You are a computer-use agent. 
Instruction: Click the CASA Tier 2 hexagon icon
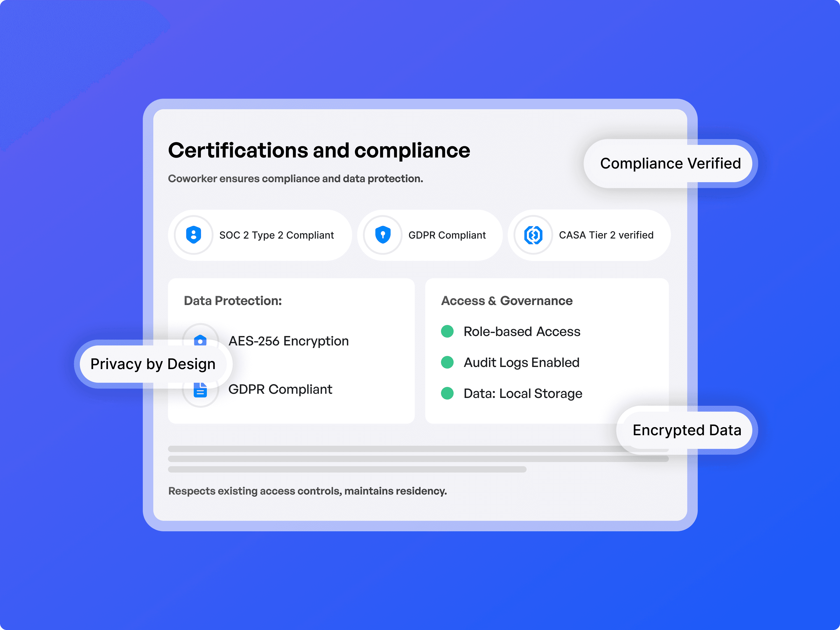533,235
